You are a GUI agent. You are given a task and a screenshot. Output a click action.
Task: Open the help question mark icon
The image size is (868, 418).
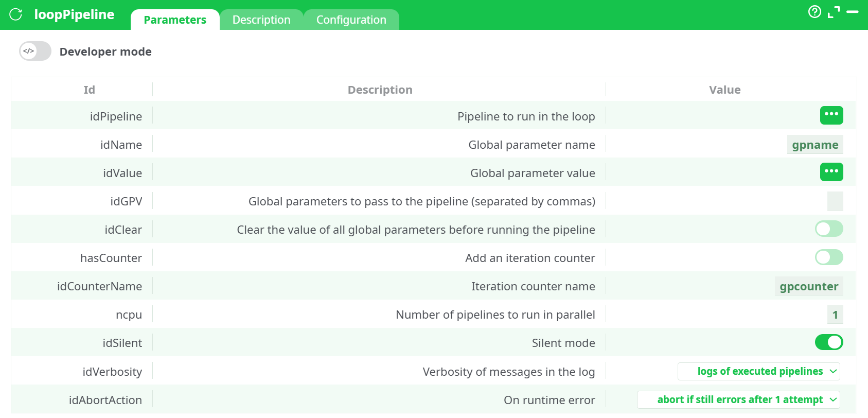[x=814, y=12]
